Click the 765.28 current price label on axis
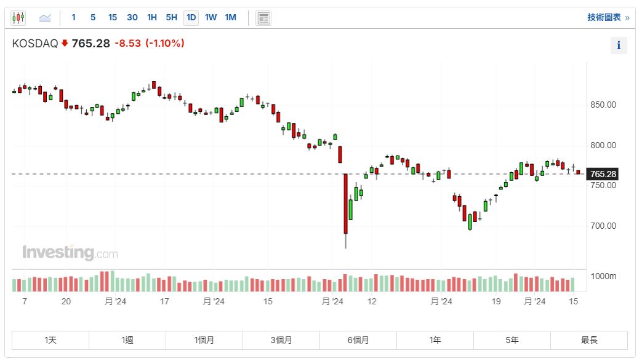The height and width of the screenshot is (364, 642). [x=603, y=174]
